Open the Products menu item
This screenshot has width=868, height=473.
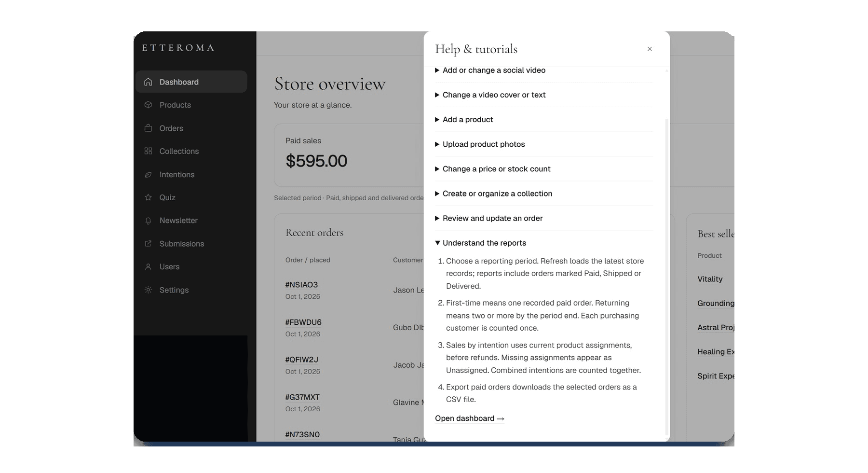pos(191,105)
